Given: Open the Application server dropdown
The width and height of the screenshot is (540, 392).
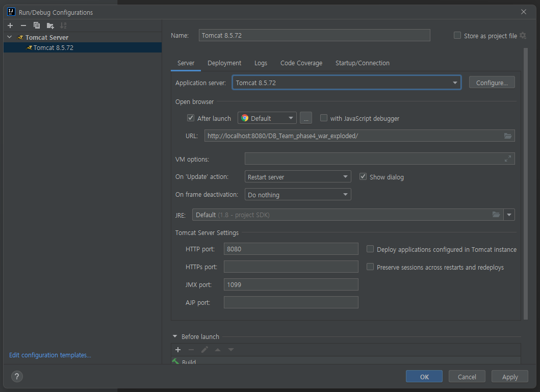Looking at the screenshot, I should tap(346, 83).
